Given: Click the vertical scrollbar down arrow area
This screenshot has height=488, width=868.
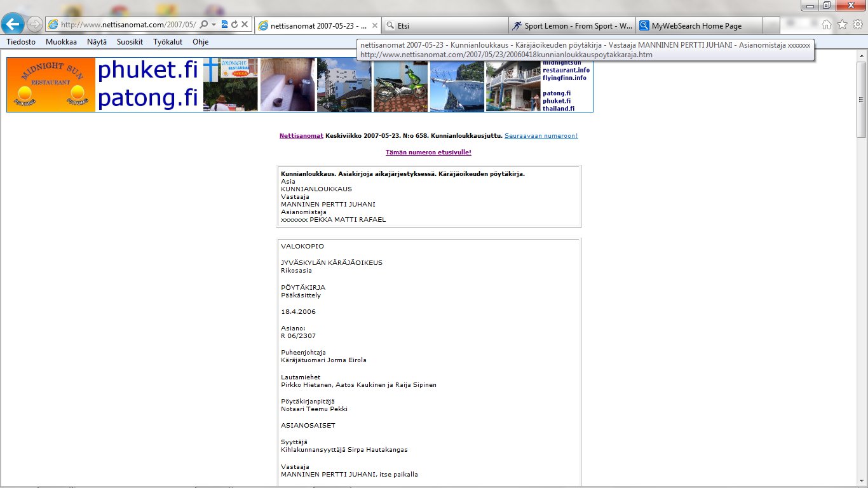Looking at the screenshot, I should 862,483.
